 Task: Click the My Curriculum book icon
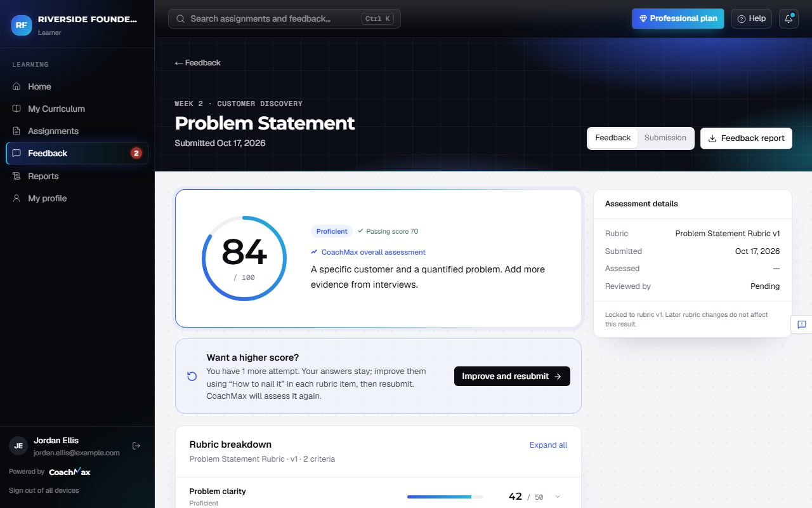(x=16, y=109)
